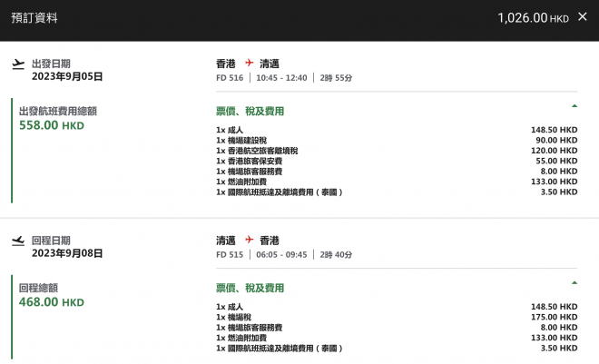599x364 pixels.
Task: Select the return flight 機場稅 row
Action: click(x=396, y=317)
